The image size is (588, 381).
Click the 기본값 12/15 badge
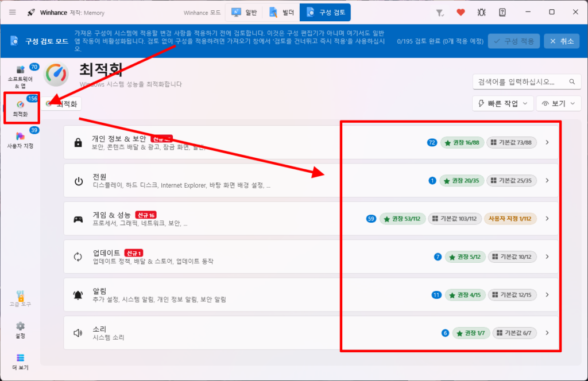tap(512, 295)
